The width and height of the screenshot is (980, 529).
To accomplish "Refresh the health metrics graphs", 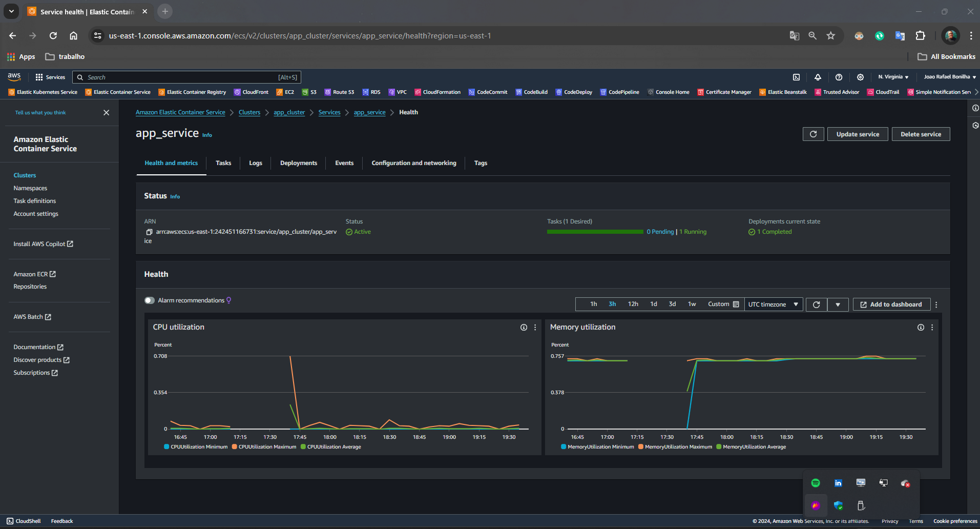I will coord(817,304).
